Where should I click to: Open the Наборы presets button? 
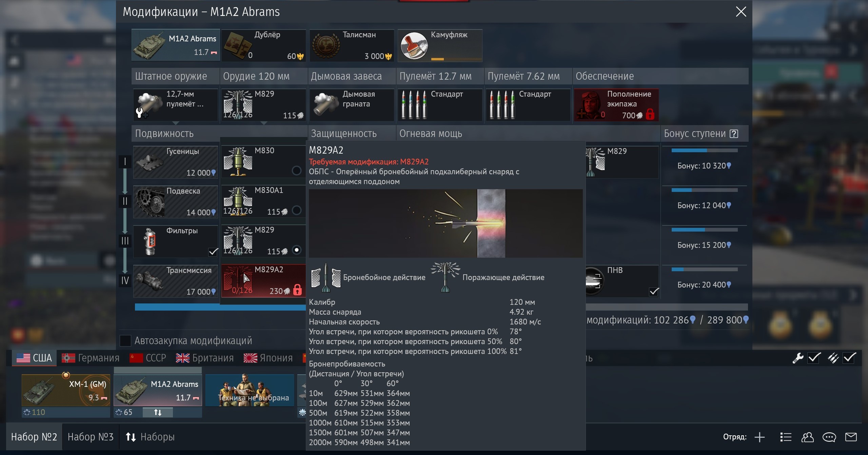point(150,437)
